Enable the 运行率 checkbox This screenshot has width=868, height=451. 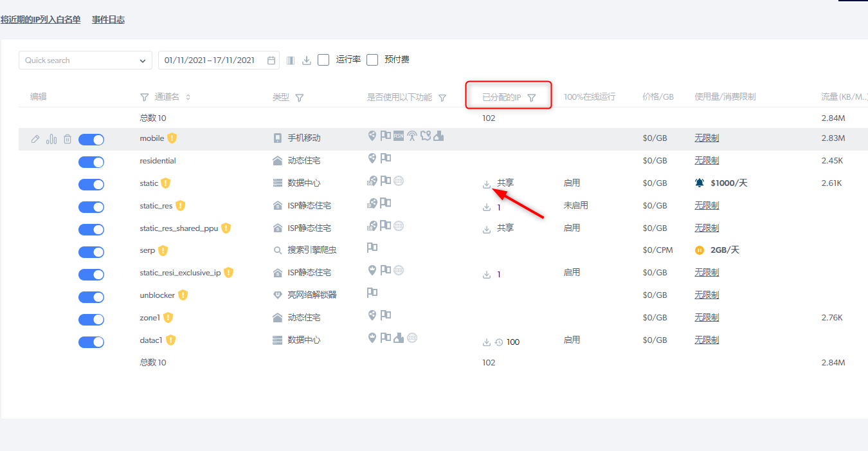pos(323,60)
